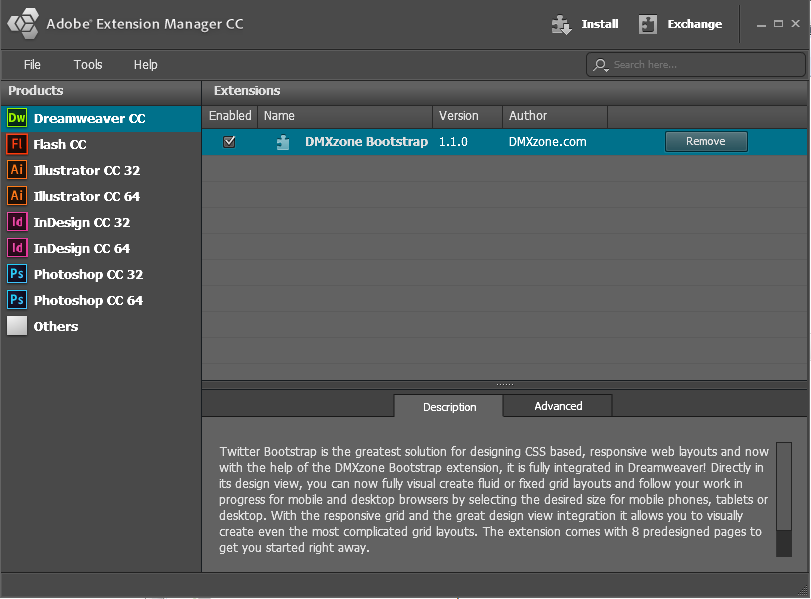Viewport: 811px width, 599px height.
Task: Click the version value 1.1.0
Action: [x=453, y=142]
